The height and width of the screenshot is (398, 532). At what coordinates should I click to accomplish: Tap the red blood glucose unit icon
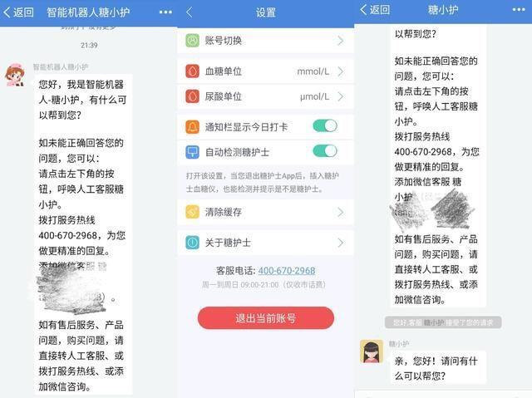coord(192,71)
